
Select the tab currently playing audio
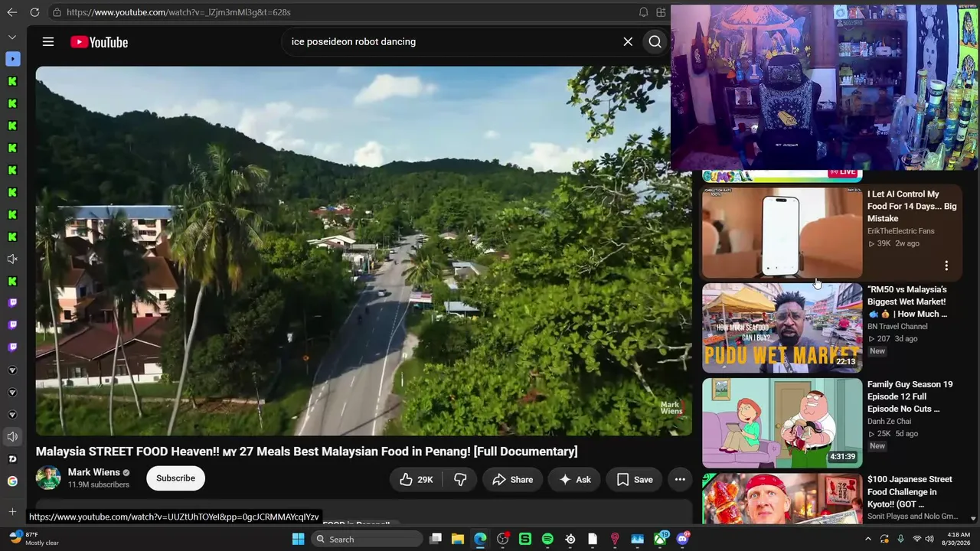click(12, 437)
